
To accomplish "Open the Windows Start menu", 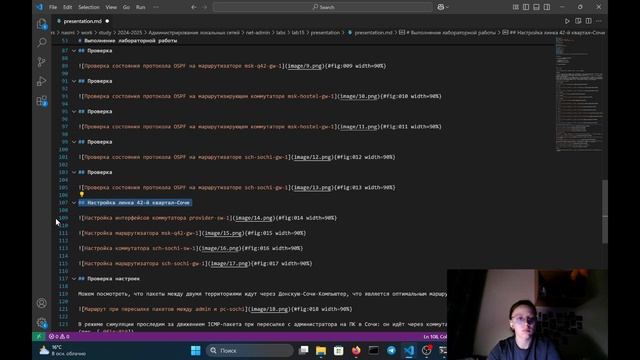I will 196,350.
